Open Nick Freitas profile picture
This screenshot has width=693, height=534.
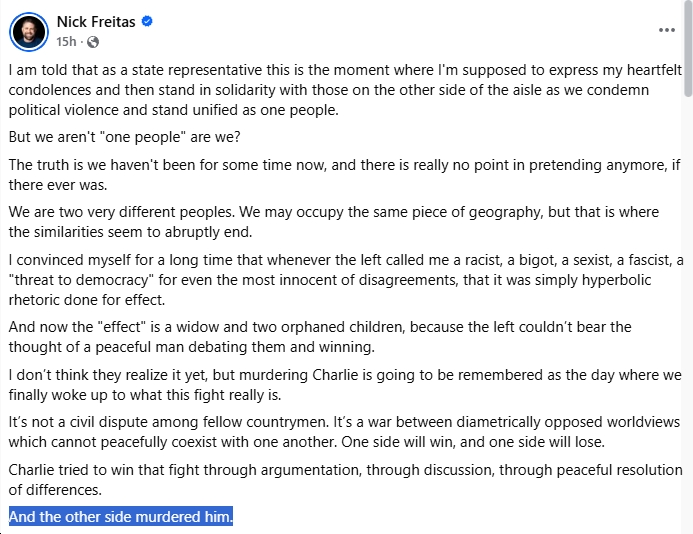click(x=29, y=32)
